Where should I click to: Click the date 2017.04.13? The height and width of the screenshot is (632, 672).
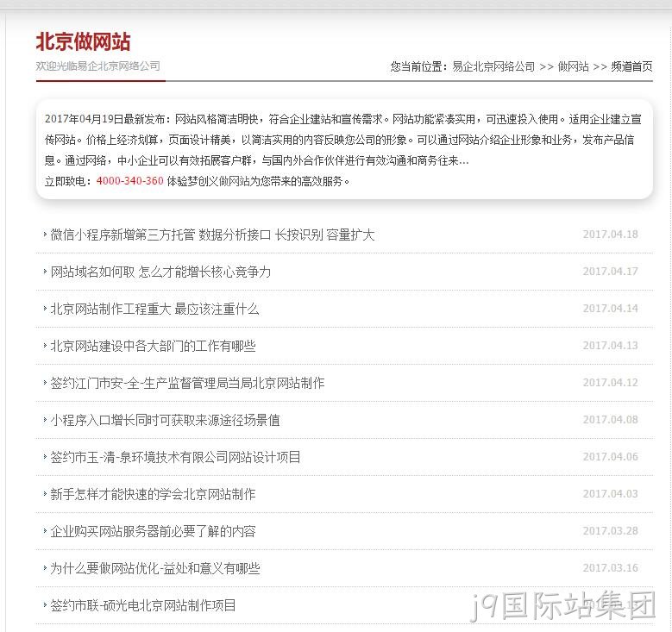[610, 346]
